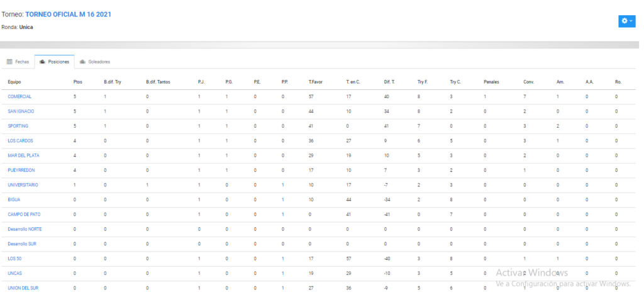Click the calendar icon beside Fechas

pyautogui.click(x=9, y=62)
